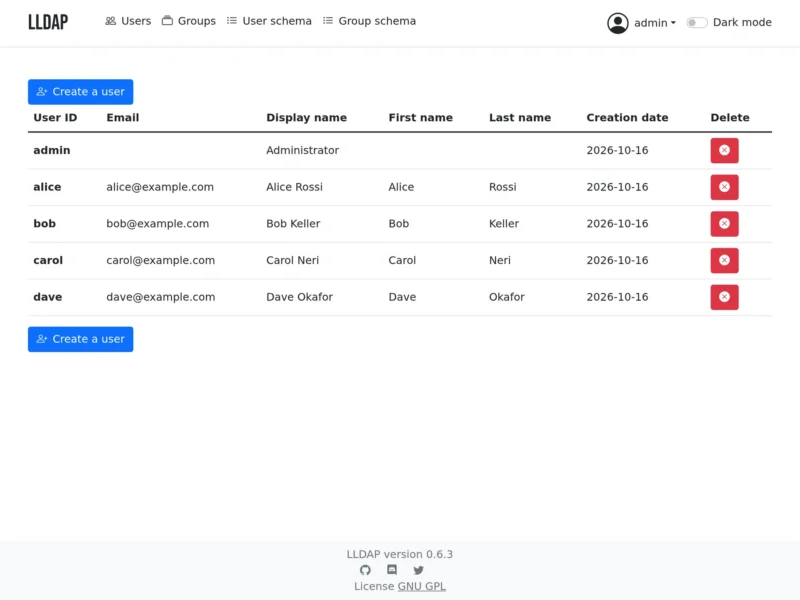The height and width of the screenshot is (600, 800).
Task: Click the Email column header
Action: 122,118
